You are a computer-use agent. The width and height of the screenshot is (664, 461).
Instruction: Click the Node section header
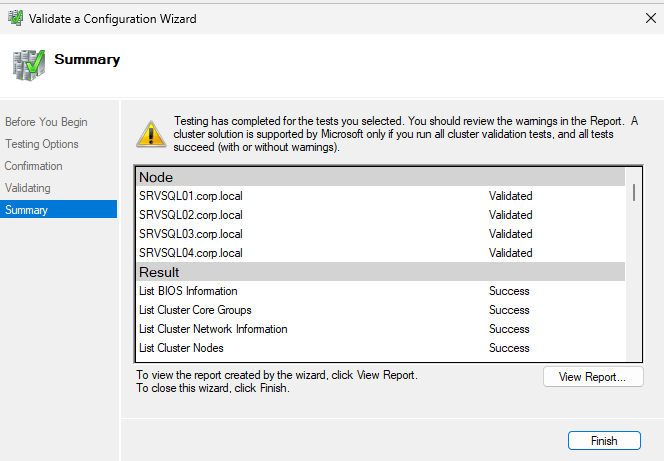[x=381, y=177]
